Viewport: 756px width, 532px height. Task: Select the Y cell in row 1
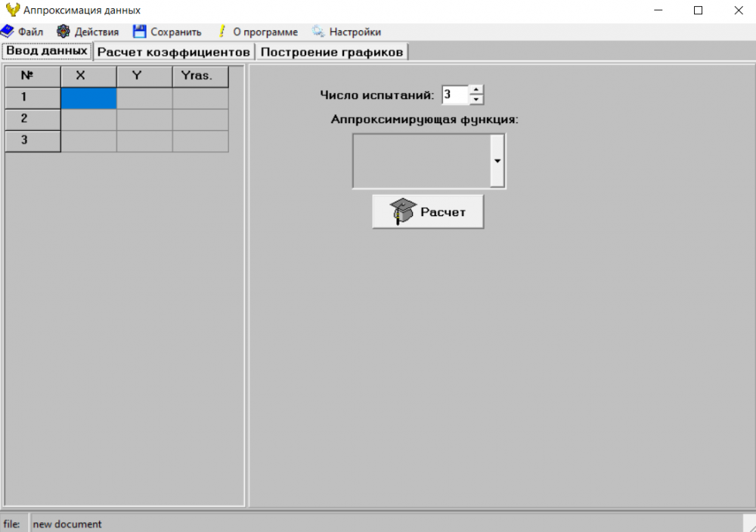[x=144, y=98]
